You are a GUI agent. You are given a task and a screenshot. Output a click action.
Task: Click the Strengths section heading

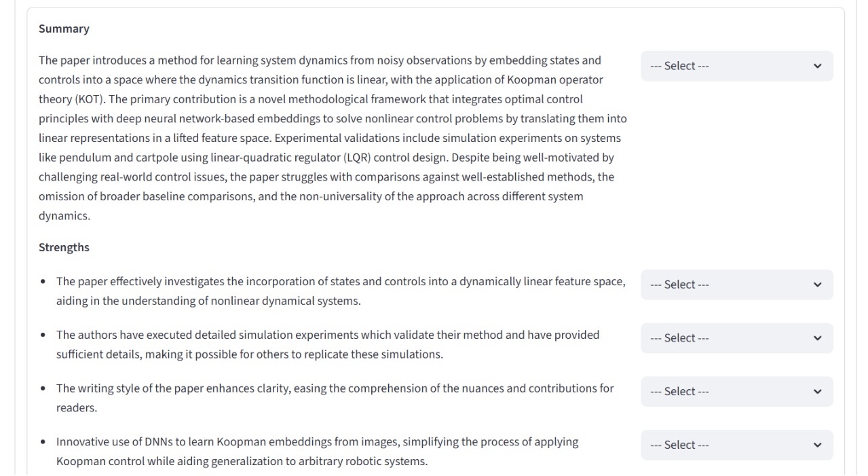(64, 247)
